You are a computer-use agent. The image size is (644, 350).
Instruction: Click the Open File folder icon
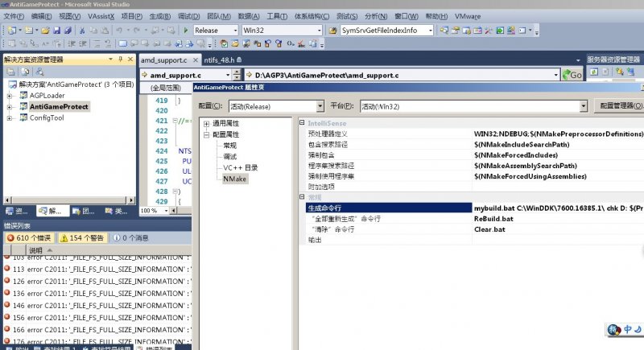(x=45, y=31)
